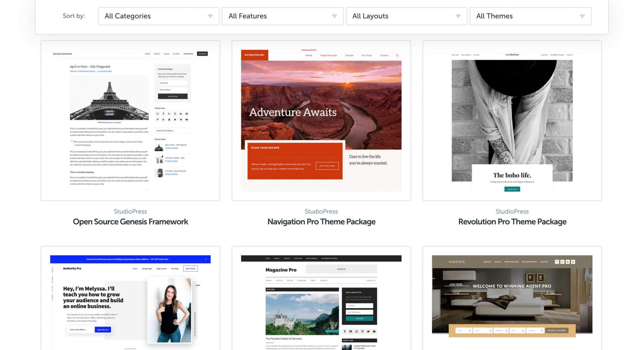Open the Winning Agent Pro preview thumbnail
644x350 pixels.
click(512, 298)
